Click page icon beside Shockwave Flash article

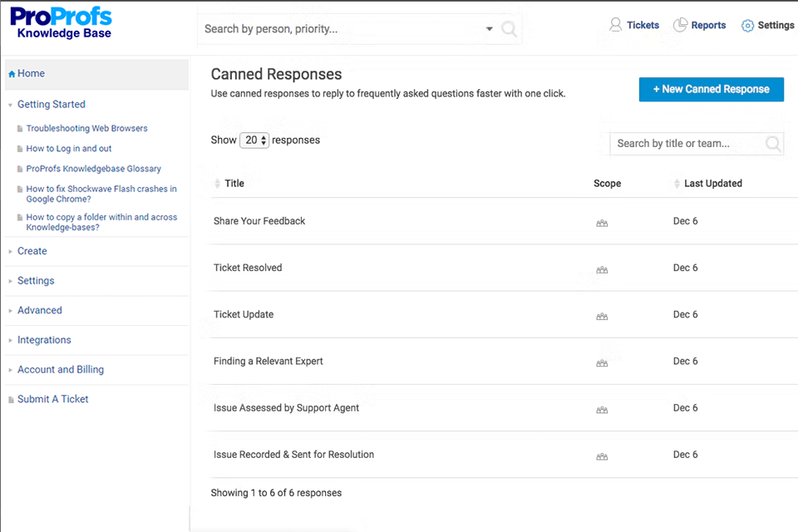point(20,189)
